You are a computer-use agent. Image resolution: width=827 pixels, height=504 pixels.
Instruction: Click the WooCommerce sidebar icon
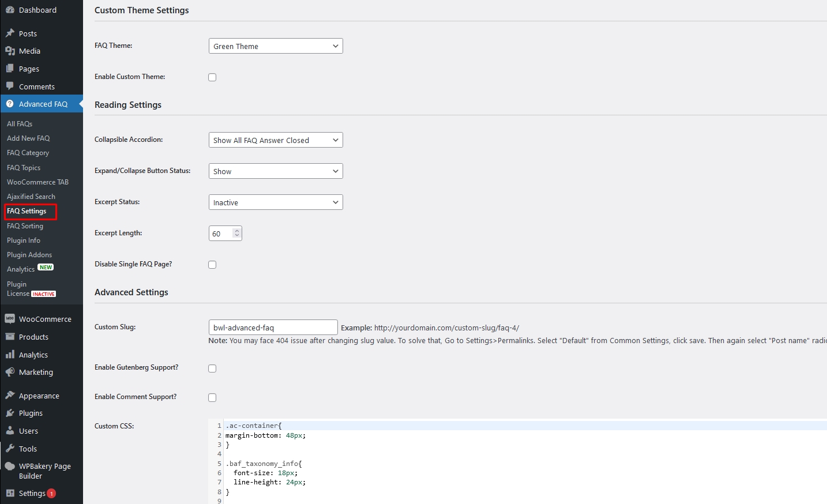click(x=10, y=319)
